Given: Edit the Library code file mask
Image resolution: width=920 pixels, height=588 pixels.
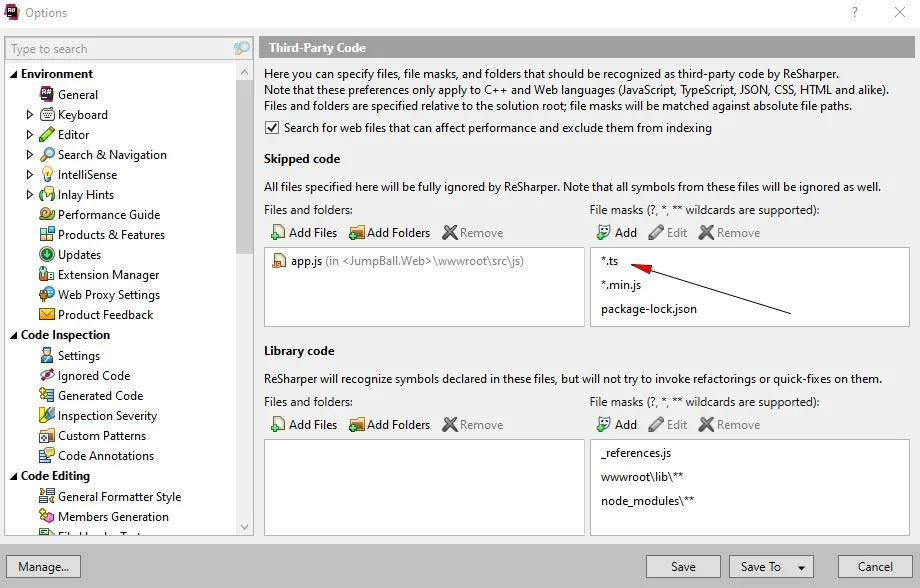Looking at the screenshot, I should point(668,424).
